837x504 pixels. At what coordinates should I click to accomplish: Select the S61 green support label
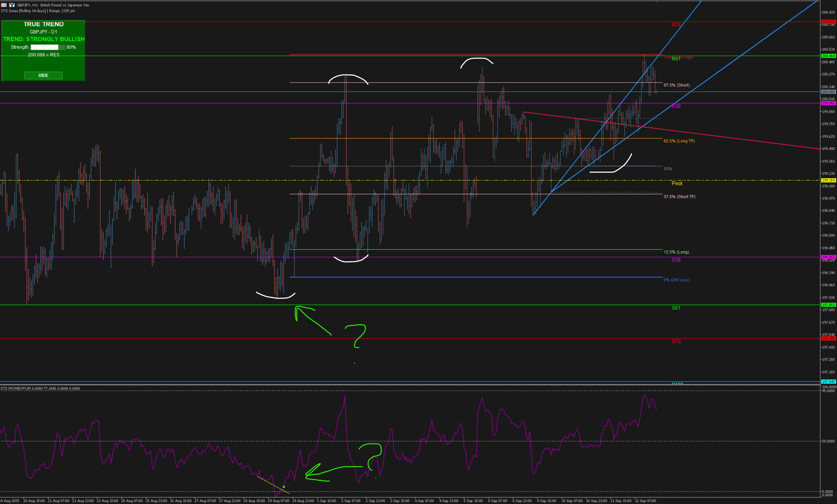pos(676,308)
